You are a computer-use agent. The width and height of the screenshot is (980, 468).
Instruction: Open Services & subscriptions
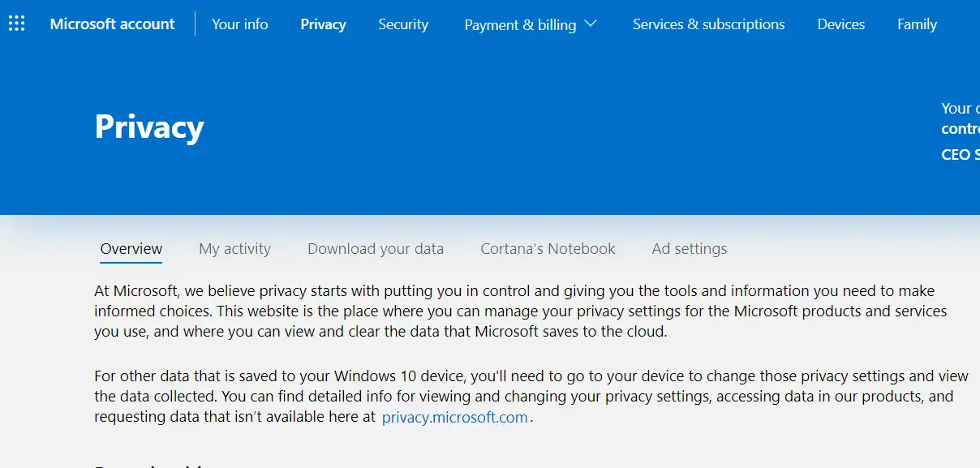(x=708, y=24)
